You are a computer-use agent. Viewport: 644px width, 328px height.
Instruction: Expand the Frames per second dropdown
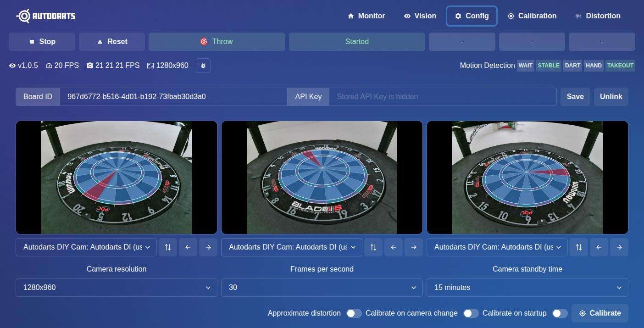click(322, 288)
